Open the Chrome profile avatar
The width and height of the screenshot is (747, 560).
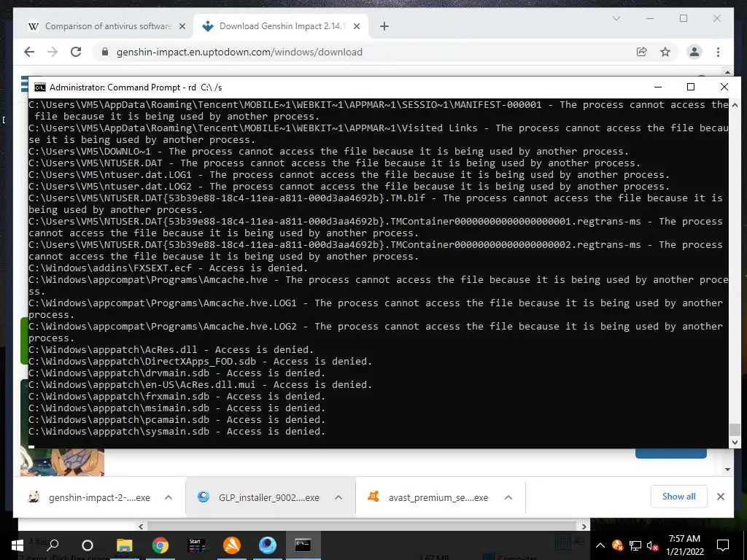[694, 52]
